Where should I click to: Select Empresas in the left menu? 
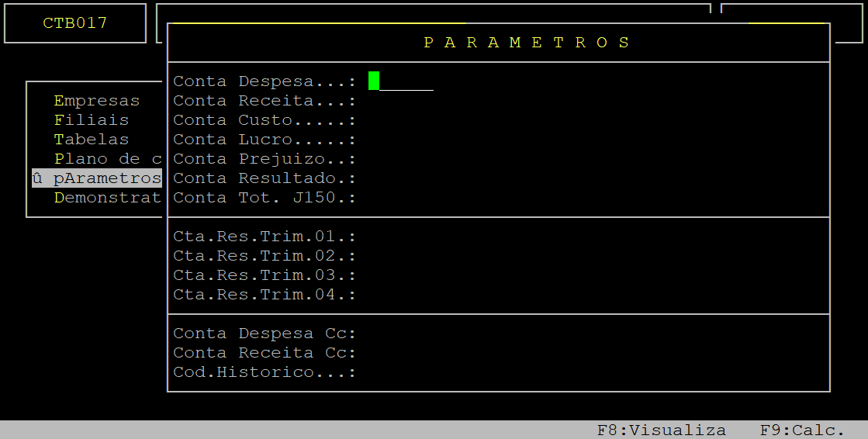(97, 101)
